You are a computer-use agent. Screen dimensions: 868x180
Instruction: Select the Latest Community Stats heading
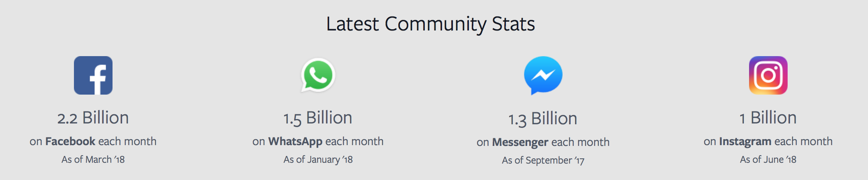point(430,24)
